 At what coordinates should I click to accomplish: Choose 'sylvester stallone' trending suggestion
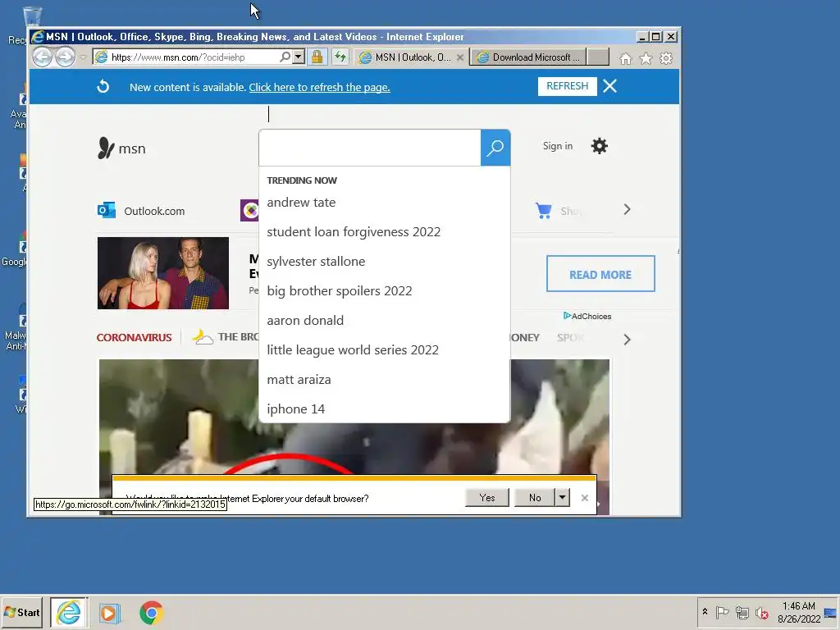coord(316,262)
